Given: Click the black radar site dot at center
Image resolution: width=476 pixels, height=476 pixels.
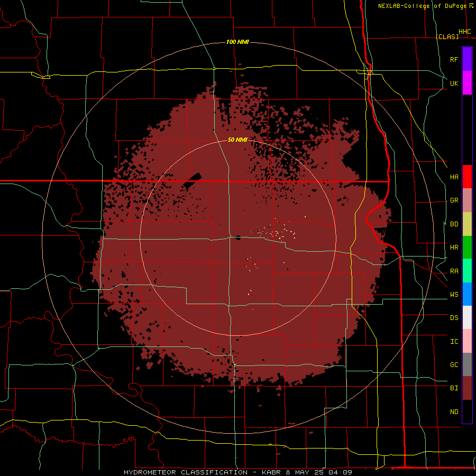Looking at the screenshot, I should 238,237.
